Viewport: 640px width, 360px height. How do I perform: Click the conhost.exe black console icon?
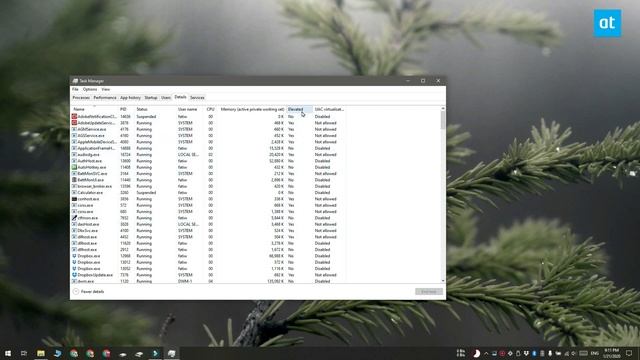pyautogui.click(x=74, y=199)
